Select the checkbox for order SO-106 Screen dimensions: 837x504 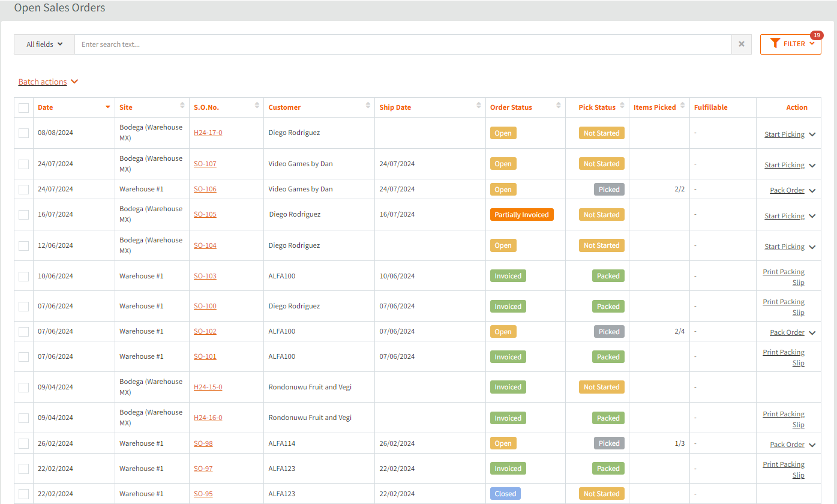click(x=23, y=190)
